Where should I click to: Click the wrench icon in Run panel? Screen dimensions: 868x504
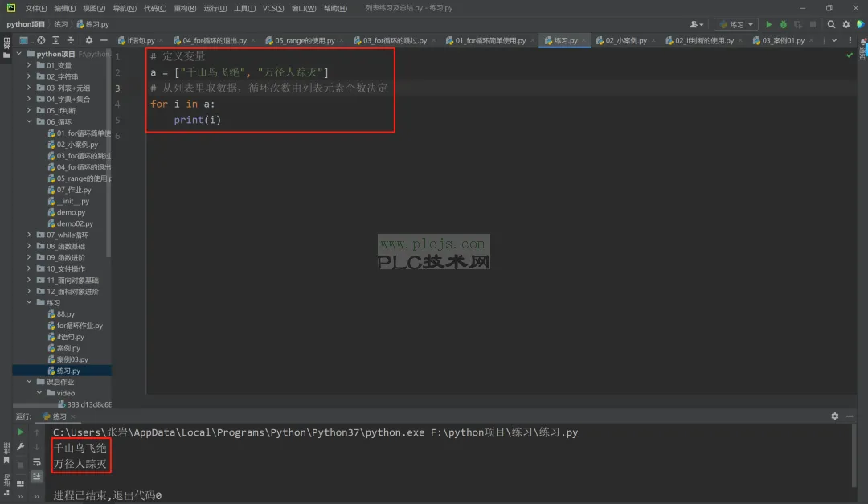[x=20, y=446]
